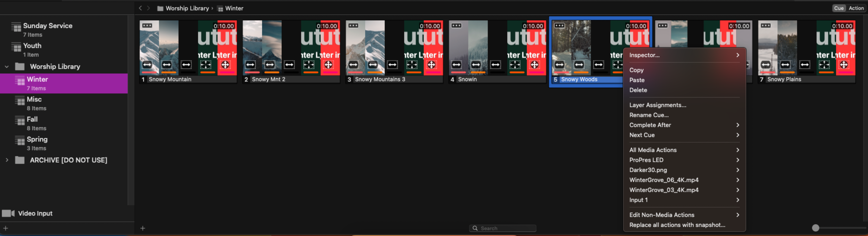Open the ellipsis menu on Snowin cue
This screenshot has height=236, width=868.
click(x=456, y=26)
